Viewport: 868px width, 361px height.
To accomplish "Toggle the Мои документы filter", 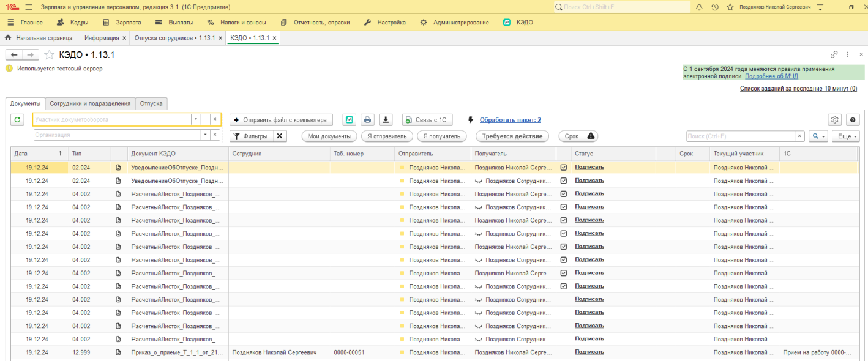I will coord(329,136).
